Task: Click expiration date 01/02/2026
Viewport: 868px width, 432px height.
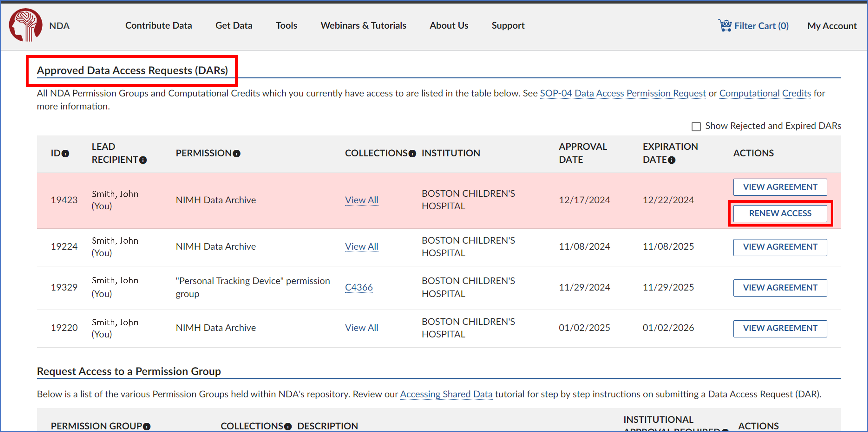Action: pyautogui.click(x=668, y=328)
